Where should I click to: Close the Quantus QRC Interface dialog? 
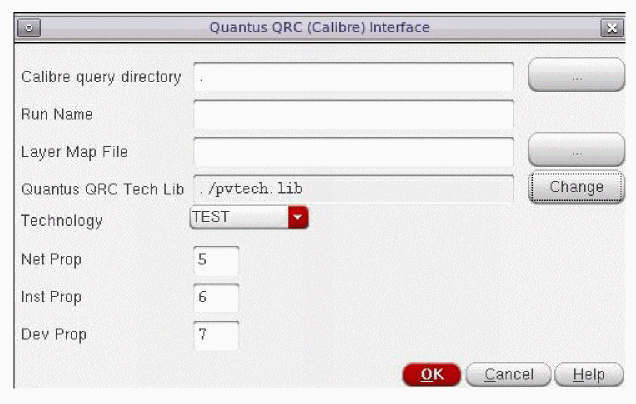click(613, 28)
